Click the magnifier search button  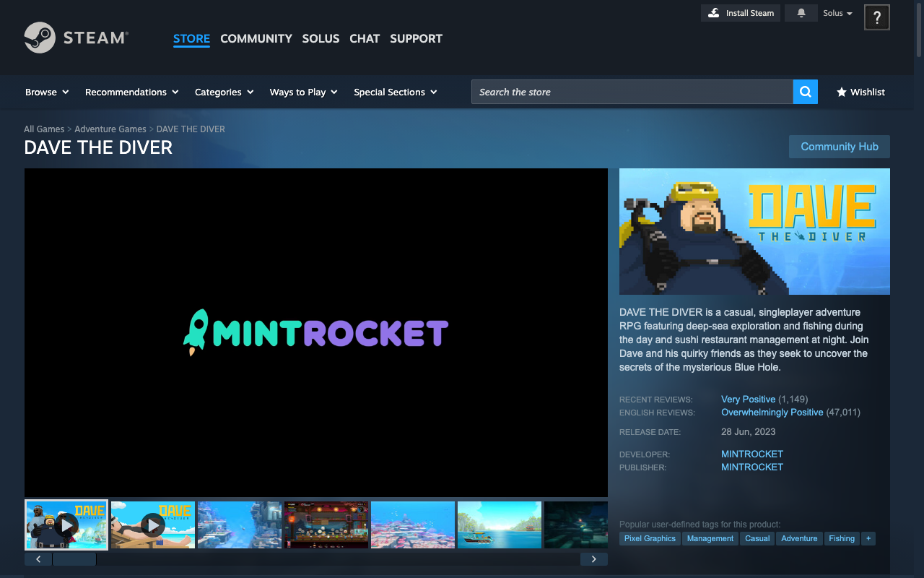(x=805, y=92)
